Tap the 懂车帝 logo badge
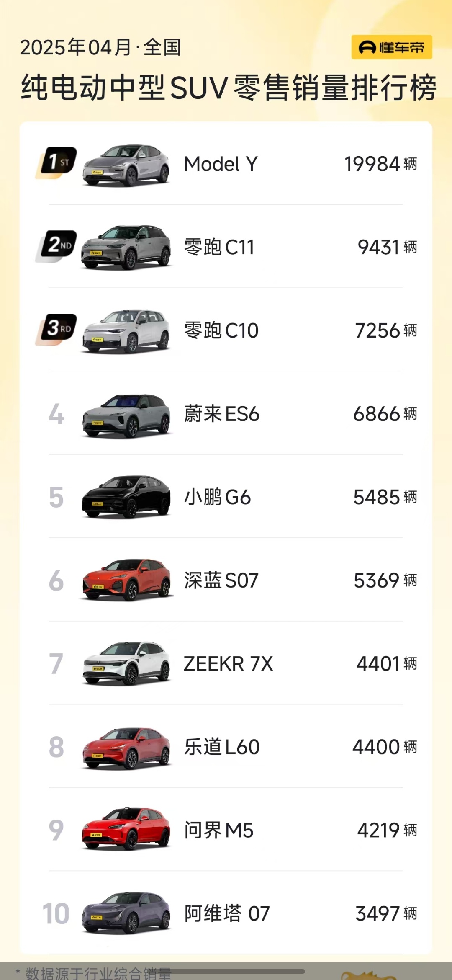 point(391,47)
